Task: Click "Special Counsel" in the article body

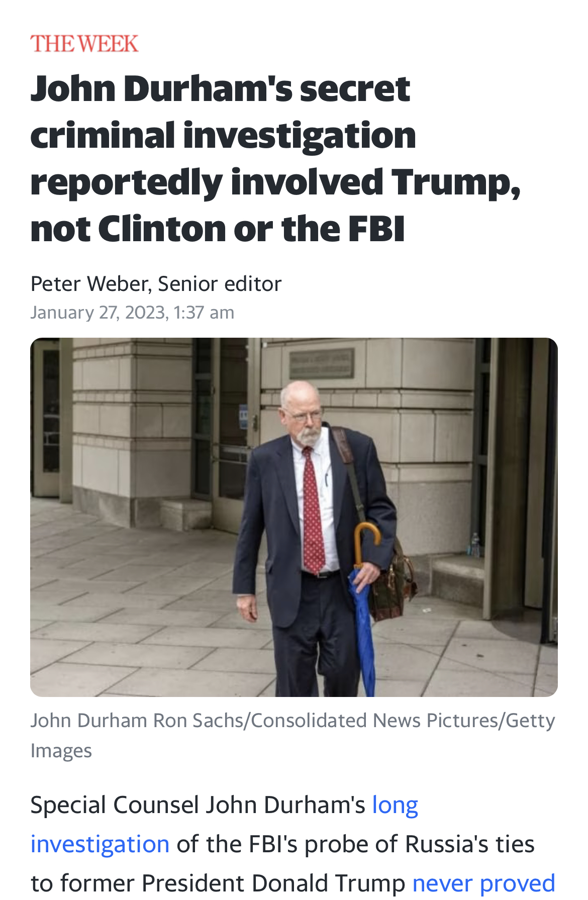Action: click(115, 805)
